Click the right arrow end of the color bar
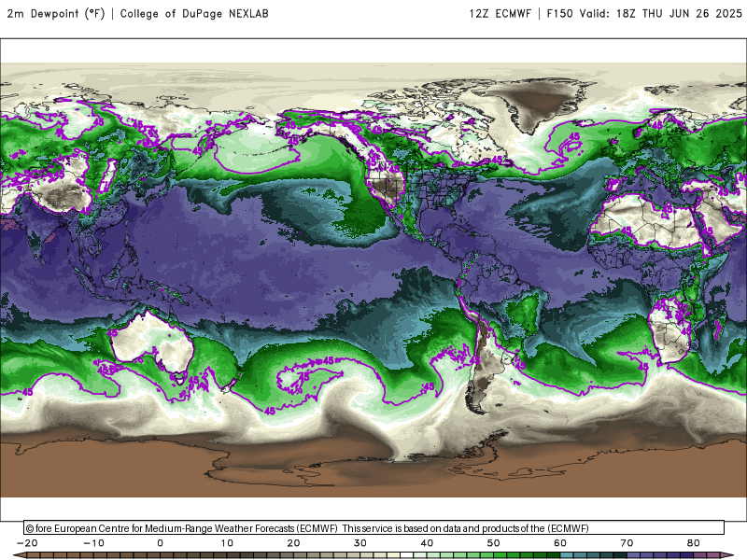 click(x=726, y=555)
